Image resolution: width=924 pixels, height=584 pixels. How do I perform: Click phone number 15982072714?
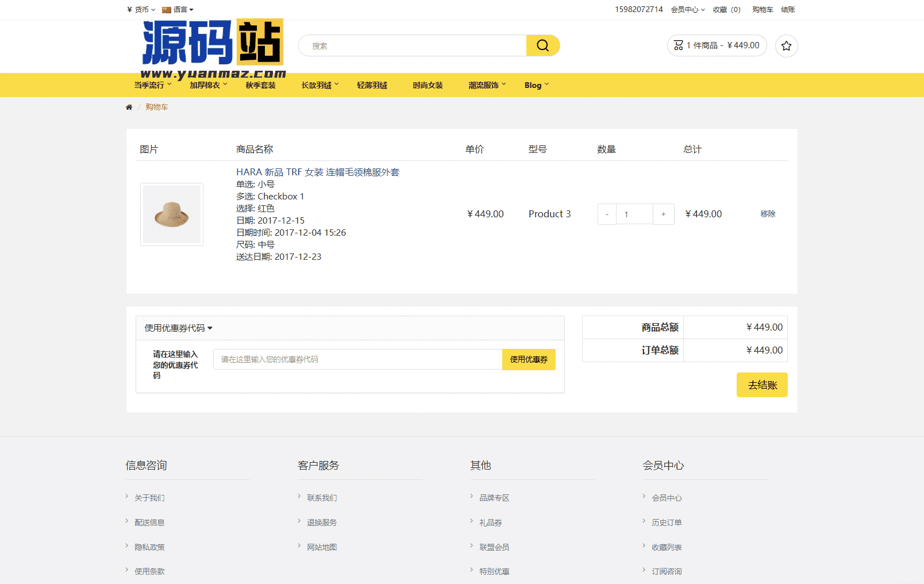click(638, 10)
